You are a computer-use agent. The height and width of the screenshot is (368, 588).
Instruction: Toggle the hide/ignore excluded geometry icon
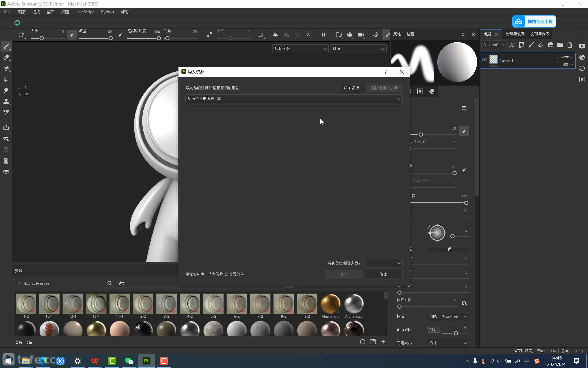pyautogui.click(x=308, y=35)
